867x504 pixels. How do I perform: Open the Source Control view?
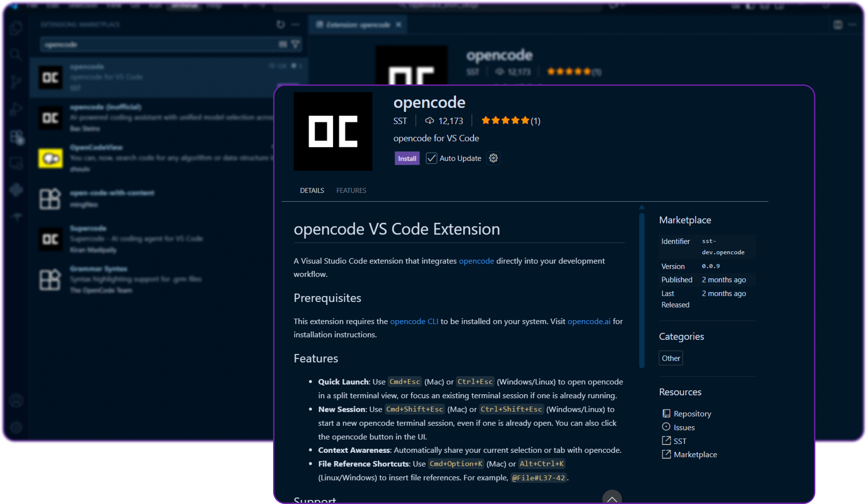click(16, 82)
